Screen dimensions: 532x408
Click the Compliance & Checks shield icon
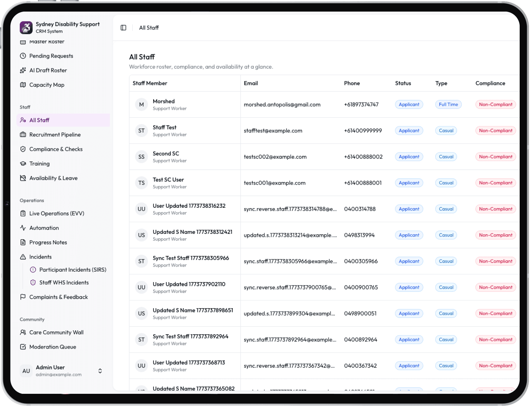pyautogui.click(x=23, y=149)
